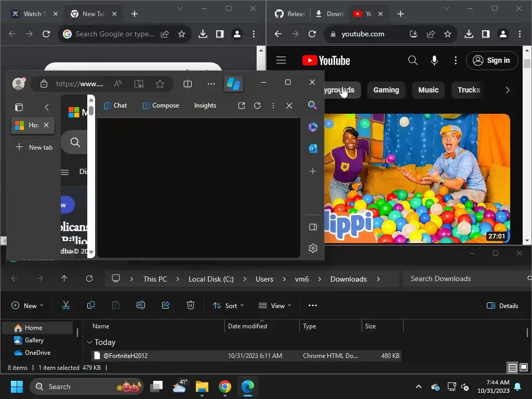Image resolution: width=532 pixels, height=399 pixels.
Task: Click the Rename icon in File Explorer
Action: (x=140, y=305)
